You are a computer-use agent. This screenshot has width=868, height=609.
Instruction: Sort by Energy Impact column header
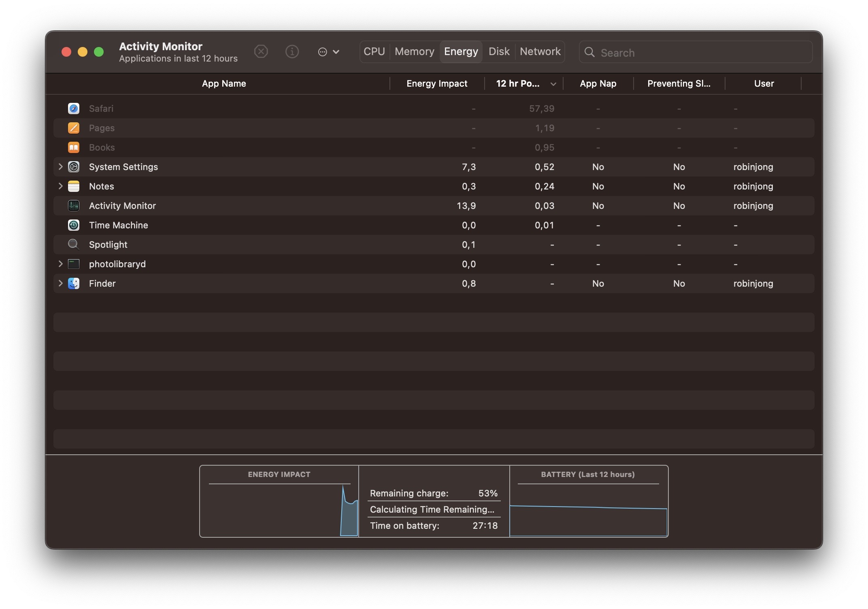coord(436,84)
